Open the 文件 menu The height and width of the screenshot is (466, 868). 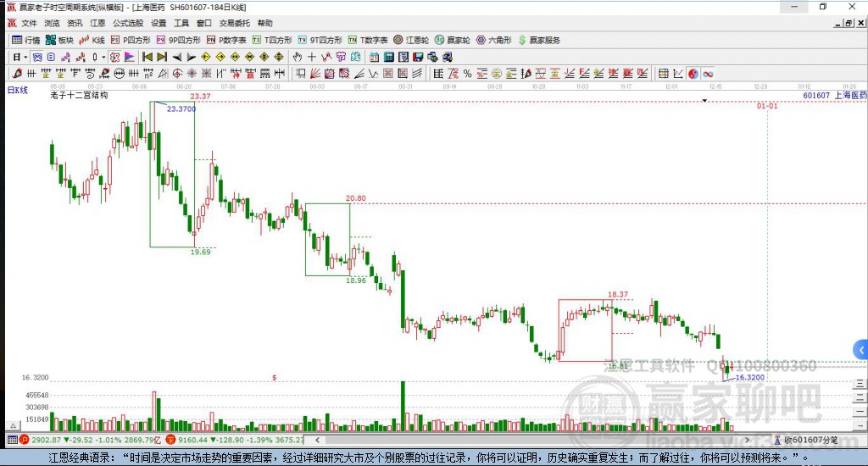coord(29,23)
